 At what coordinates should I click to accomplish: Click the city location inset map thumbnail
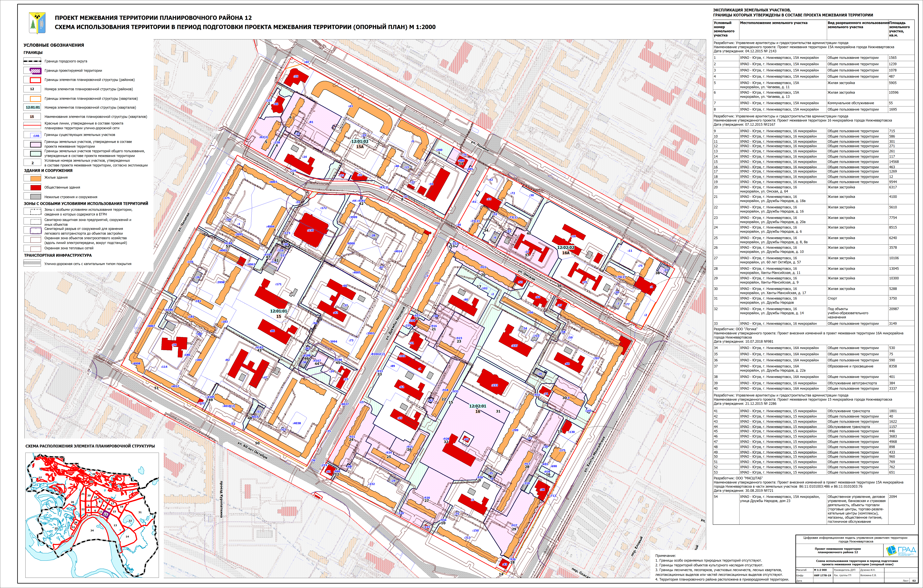pyautogui.click(x=92, y=515)
